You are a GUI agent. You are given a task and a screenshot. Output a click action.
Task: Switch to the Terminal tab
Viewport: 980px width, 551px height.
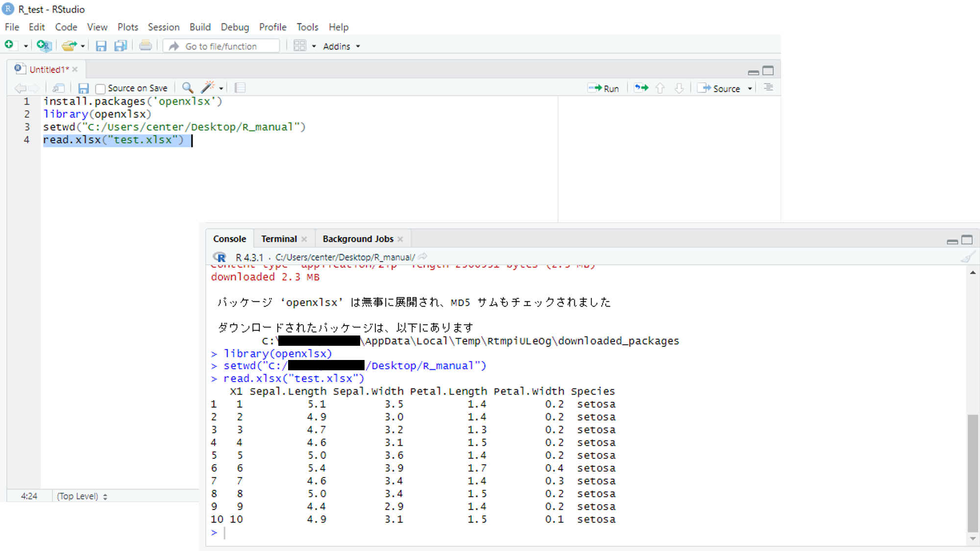279,239
